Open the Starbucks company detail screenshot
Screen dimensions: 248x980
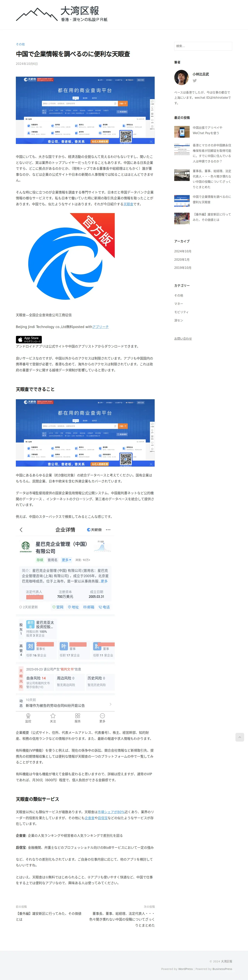[x=65, y=624]
